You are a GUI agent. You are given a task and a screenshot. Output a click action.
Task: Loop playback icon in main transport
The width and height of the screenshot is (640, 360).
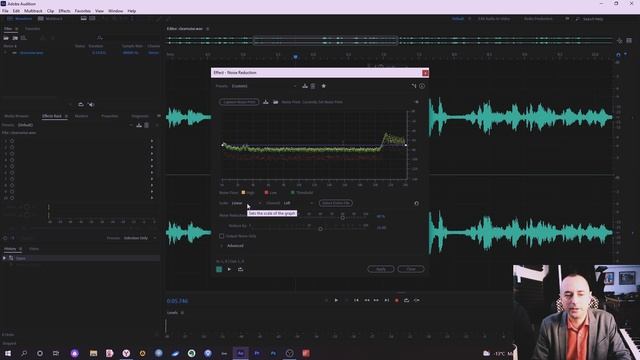[407, 300]
